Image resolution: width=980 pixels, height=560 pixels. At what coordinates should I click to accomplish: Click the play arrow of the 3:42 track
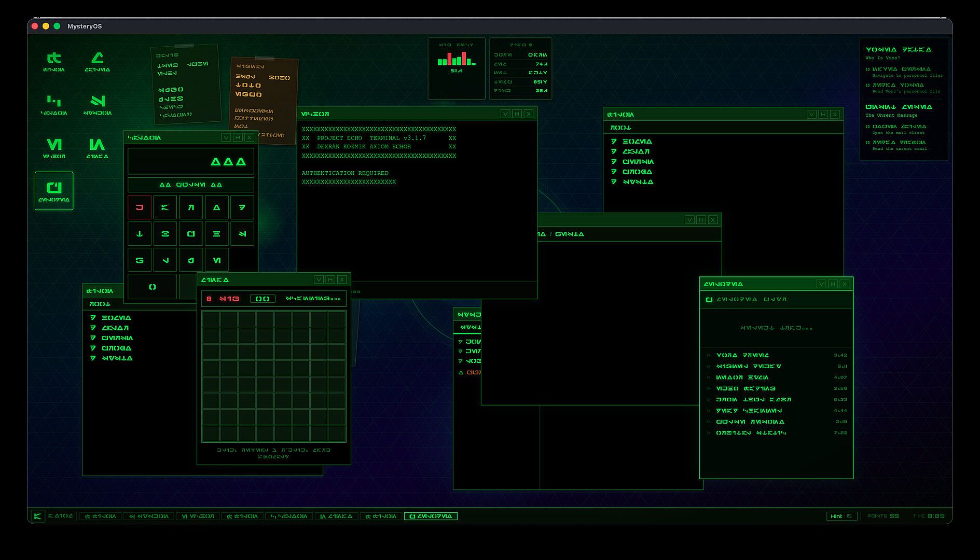coord(709,356)
